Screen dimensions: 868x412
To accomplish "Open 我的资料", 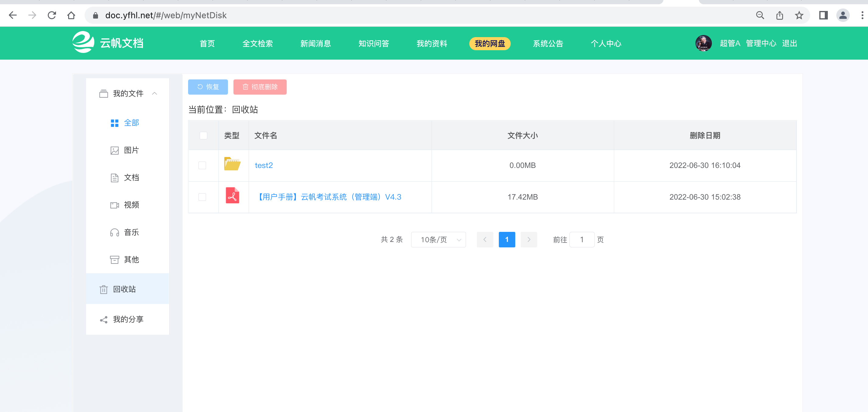I will 432,44.
